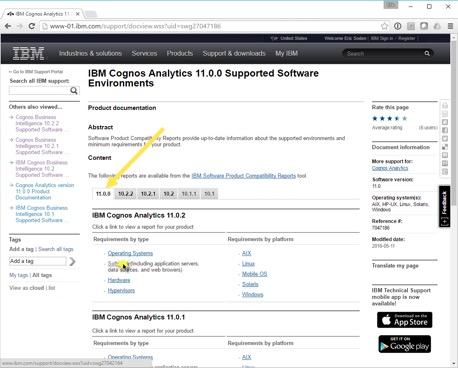Viewport: 458px width, 368px height.
Task: Click the Add a tag input field
Action: pos(38,261)
